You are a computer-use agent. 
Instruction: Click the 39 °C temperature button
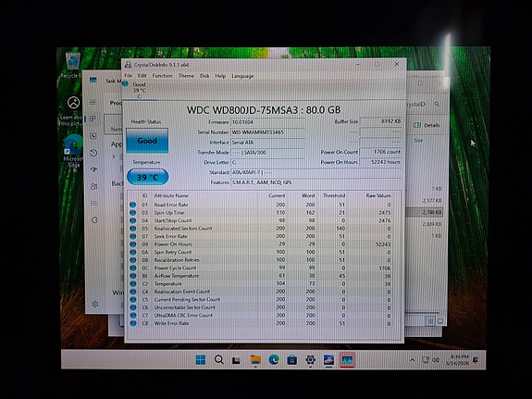pos(148,177)
